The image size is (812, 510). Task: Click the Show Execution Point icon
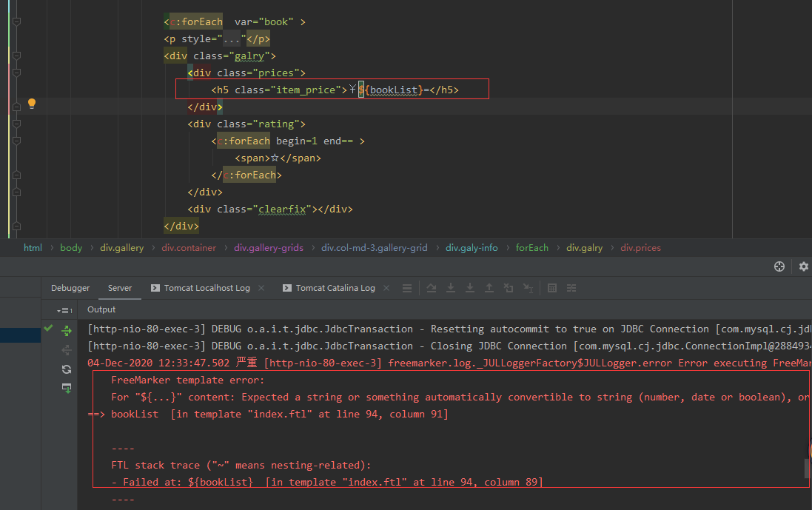[407, 288]
